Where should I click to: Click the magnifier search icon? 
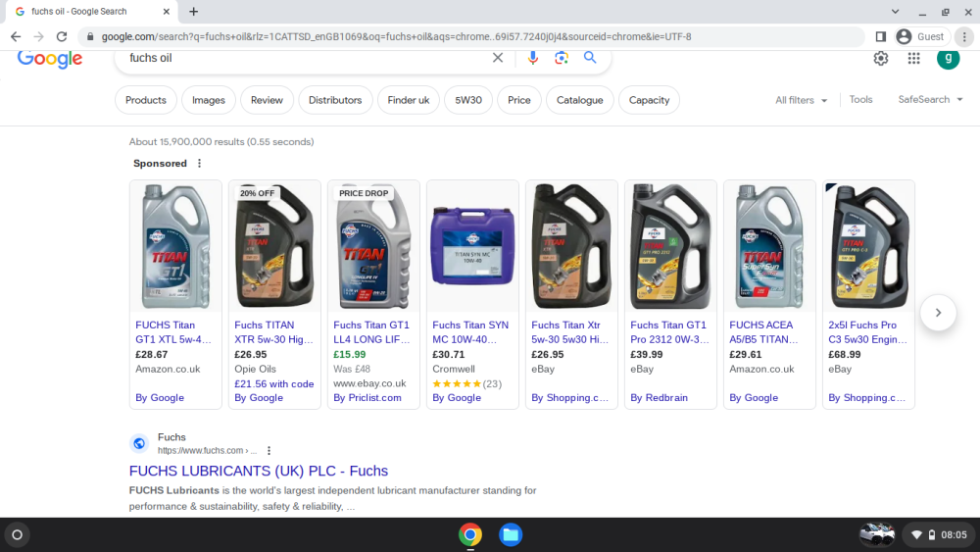[590, 58]
